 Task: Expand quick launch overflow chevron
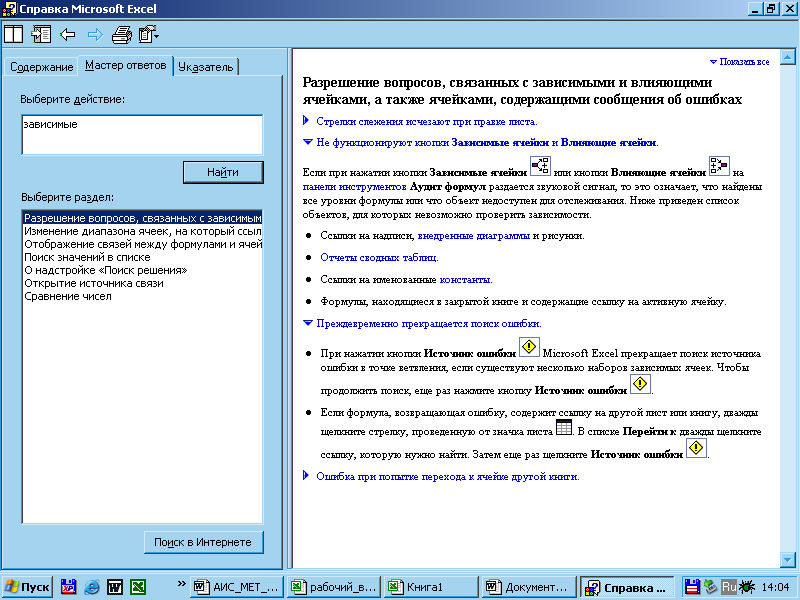(x=181, y=584)
